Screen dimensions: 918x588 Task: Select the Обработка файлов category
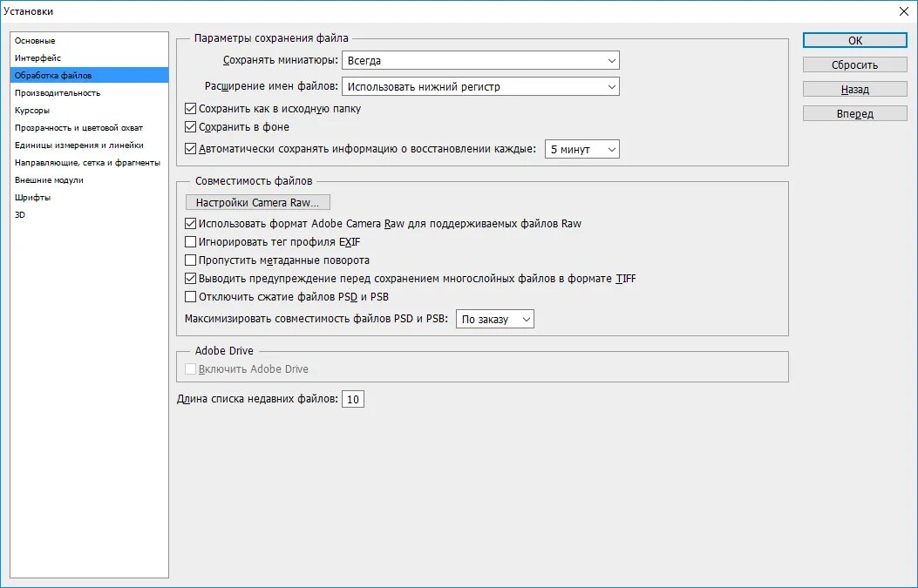click(x=89, y=76)
